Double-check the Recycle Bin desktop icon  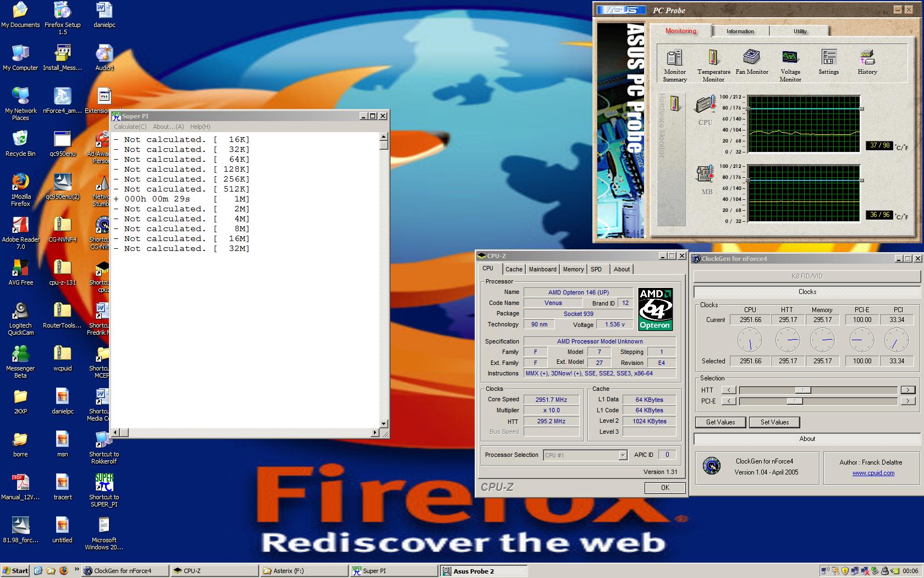pyautogui.click(x=20, y=139)
